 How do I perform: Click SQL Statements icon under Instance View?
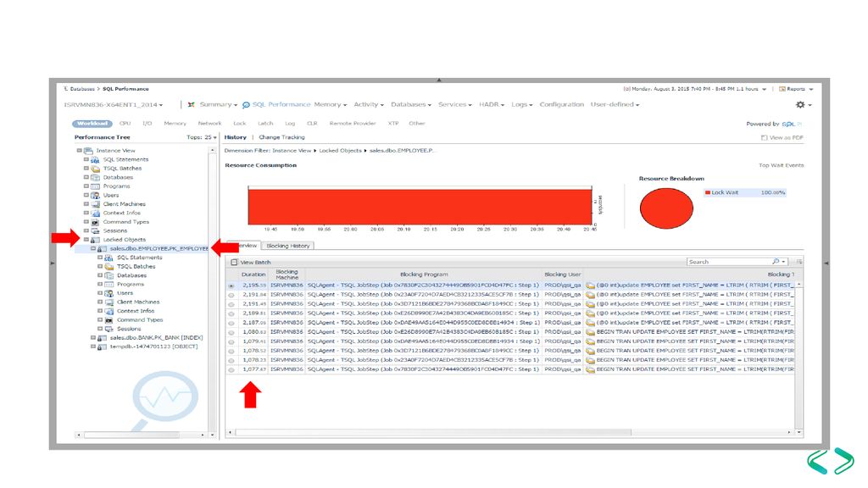(95, 159)
